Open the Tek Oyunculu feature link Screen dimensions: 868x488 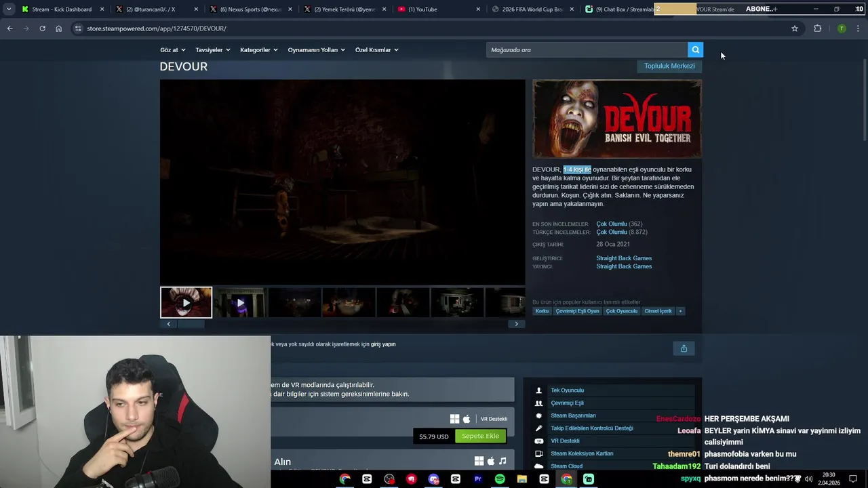(x=567, y=390)
